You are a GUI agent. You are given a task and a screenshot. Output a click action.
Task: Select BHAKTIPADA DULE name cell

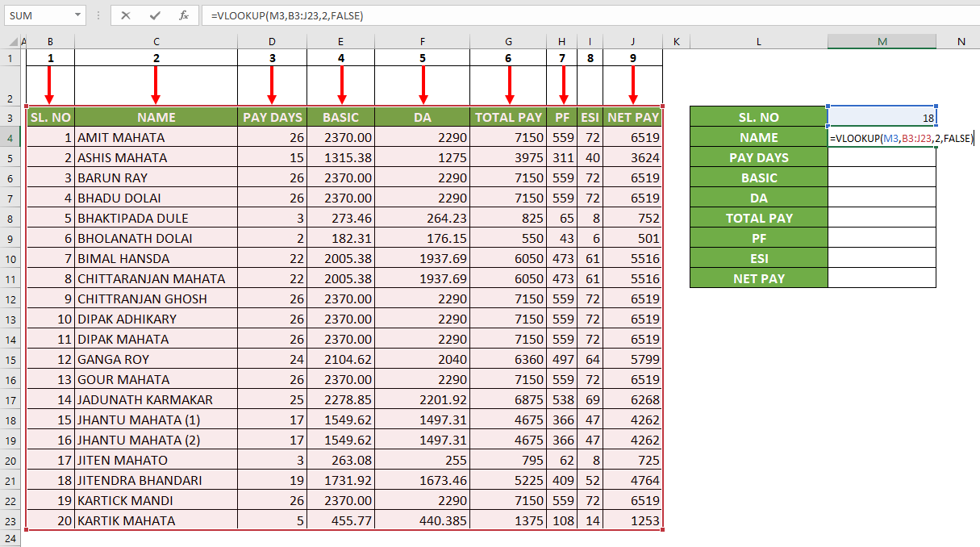(x=156, y=218)
